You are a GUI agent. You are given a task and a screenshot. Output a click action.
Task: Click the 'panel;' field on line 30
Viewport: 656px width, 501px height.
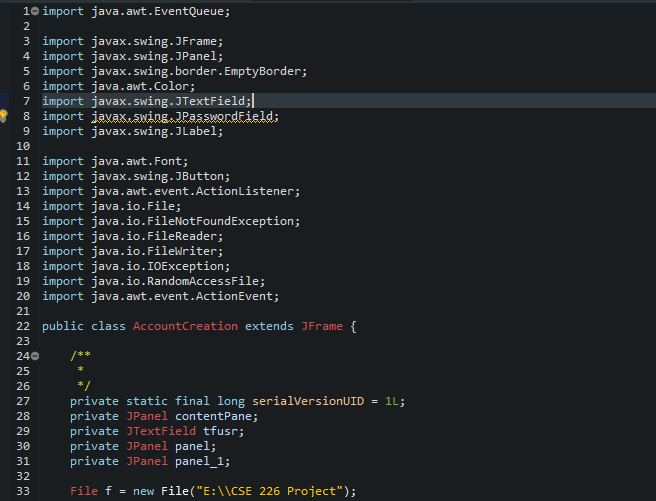tap(195, 446)
